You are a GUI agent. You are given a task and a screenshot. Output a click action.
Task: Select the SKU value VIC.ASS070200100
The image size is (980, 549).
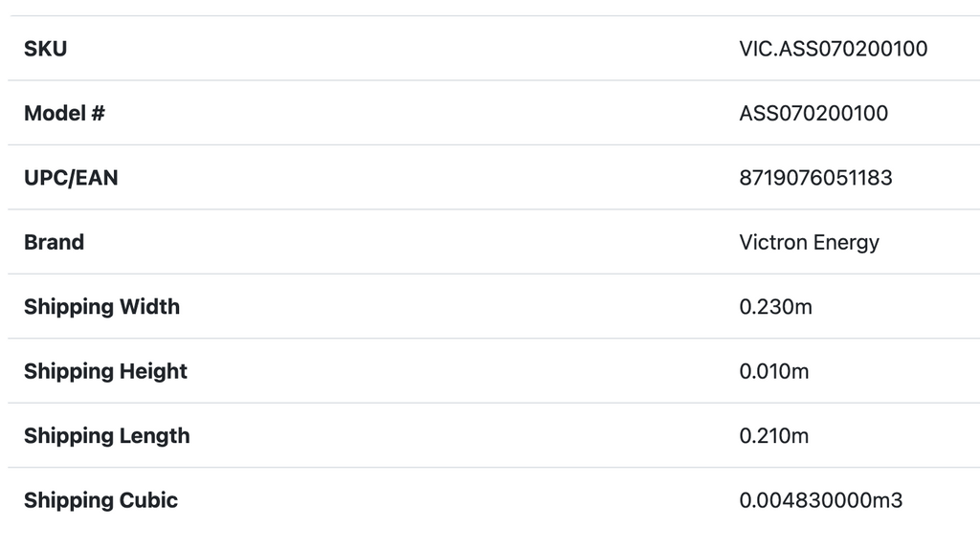pyautogui.click(x=833, y=49)
